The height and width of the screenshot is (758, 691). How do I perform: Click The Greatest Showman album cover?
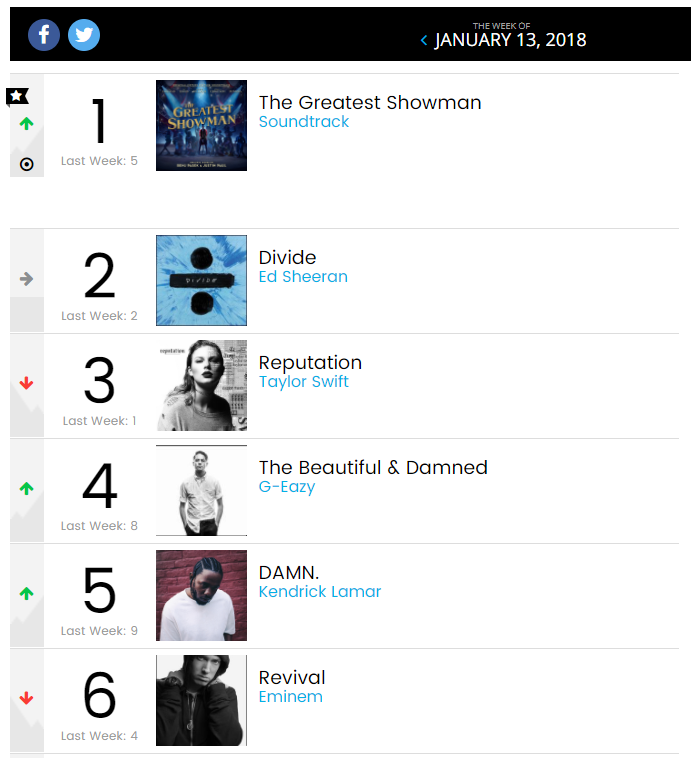point(201,125)
